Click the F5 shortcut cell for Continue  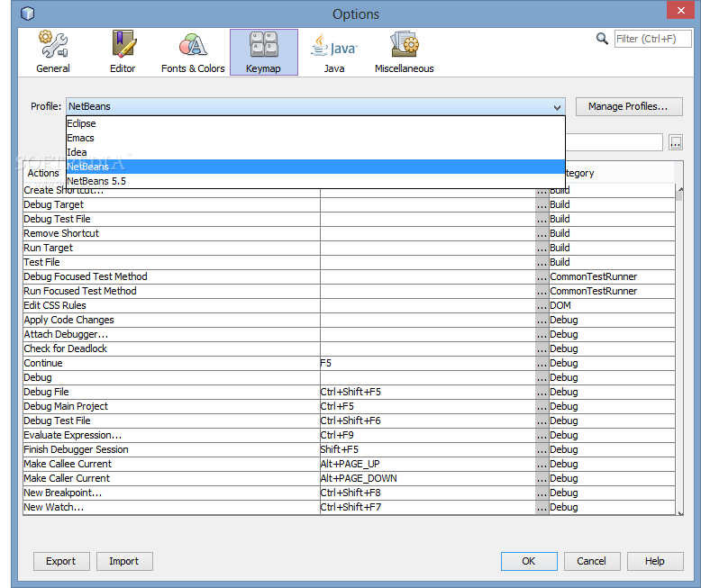click(428, 363)
